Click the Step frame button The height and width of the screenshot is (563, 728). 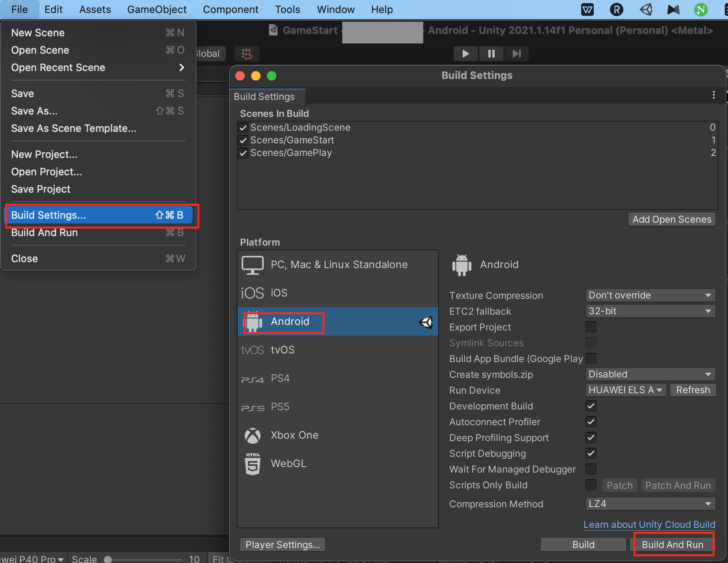[x=516, y=54]
